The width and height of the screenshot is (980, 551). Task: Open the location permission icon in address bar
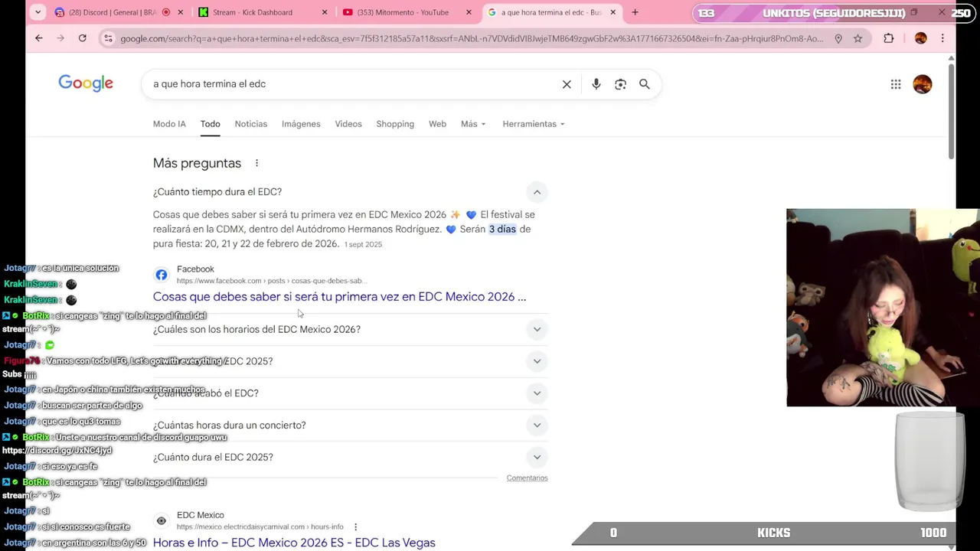click(x=838, y=38)
